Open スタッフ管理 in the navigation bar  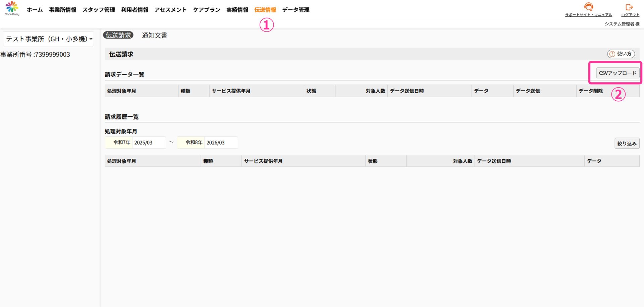[x=99, y=10]
